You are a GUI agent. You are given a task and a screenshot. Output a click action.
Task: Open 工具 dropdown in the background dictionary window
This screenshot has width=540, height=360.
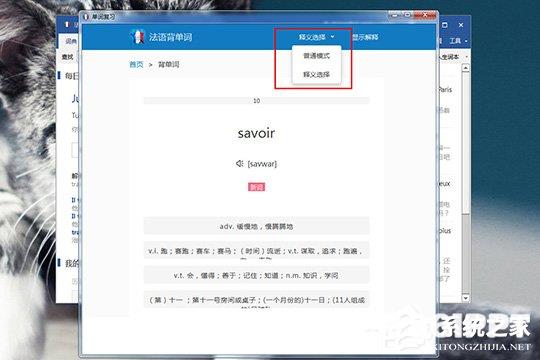coord(458,41)
